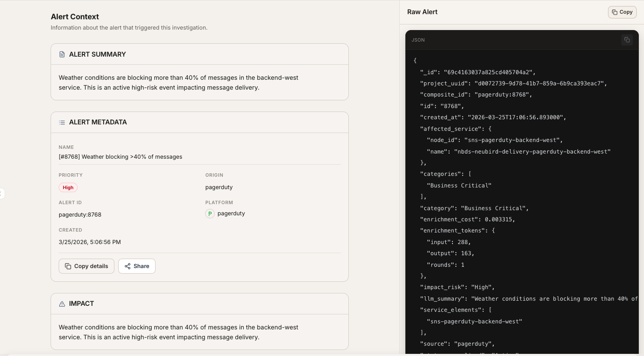Click the JSON language label in code header
The image size is (644, 356).
418,40
